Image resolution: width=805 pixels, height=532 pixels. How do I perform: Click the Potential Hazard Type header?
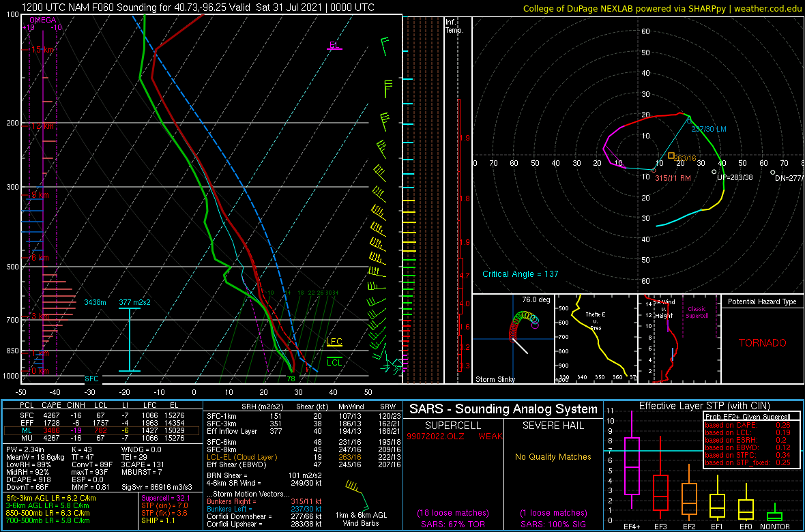762,302
